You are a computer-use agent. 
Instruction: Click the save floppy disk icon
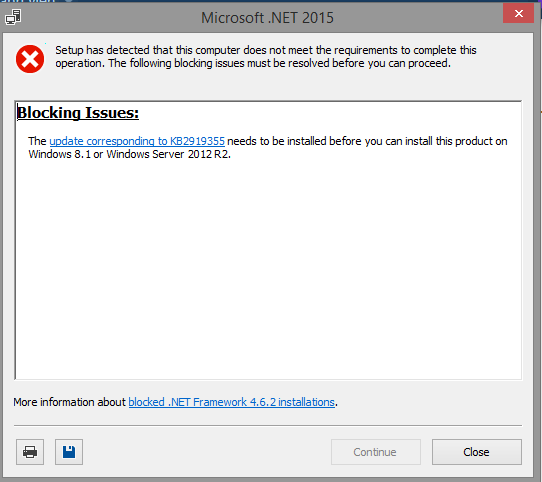click(x=69, y=452)
